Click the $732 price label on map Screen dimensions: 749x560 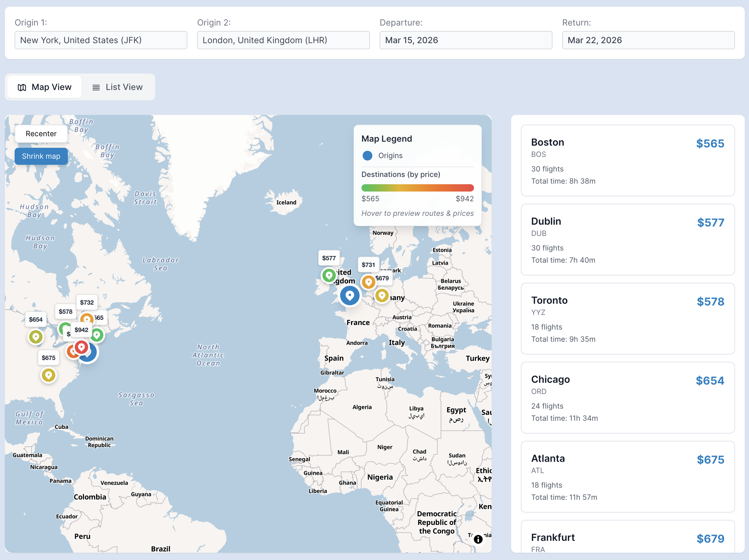tap(87, 302)
